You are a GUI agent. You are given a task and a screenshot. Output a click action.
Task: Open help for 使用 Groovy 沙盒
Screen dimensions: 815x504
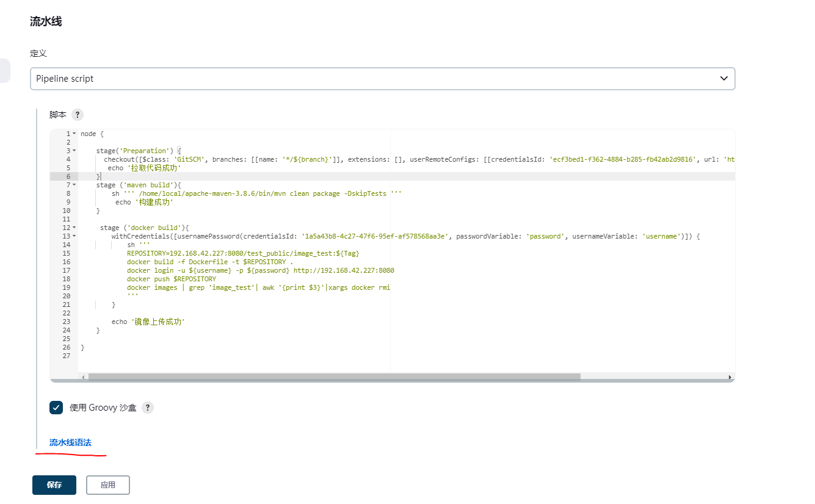tap(148, 408)
